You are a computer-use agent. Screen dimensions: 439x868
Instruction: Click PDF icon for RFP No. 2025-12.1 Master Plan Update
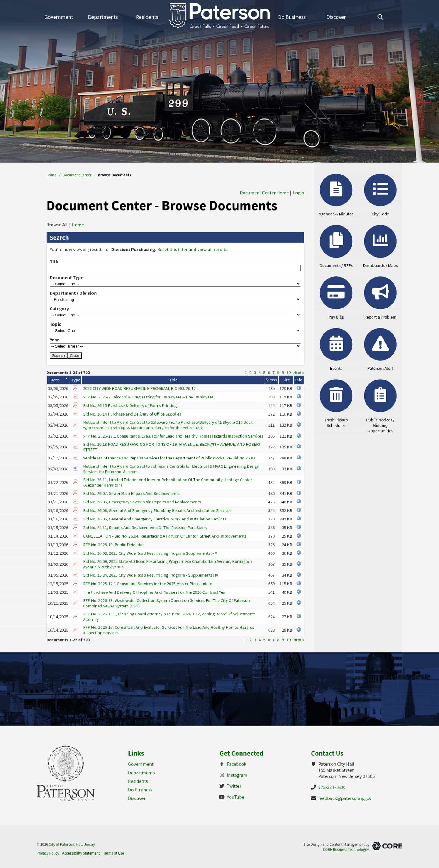tap(75, 583)
